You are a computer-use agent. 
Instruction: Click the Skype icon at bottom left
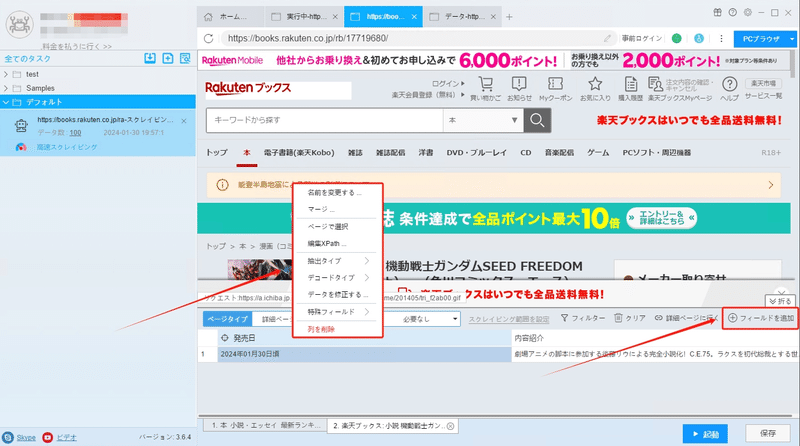click(8, 437)
